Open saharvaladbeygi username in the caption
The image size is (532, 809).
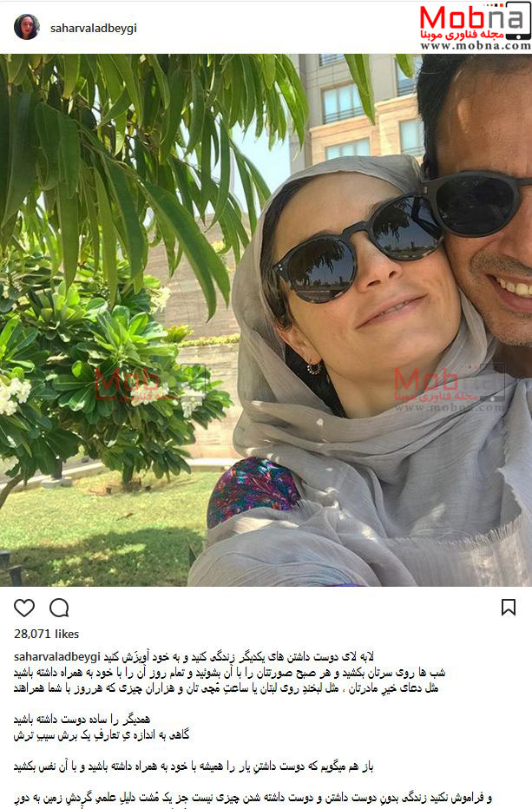pyautogui.click(x=56, y=657)
